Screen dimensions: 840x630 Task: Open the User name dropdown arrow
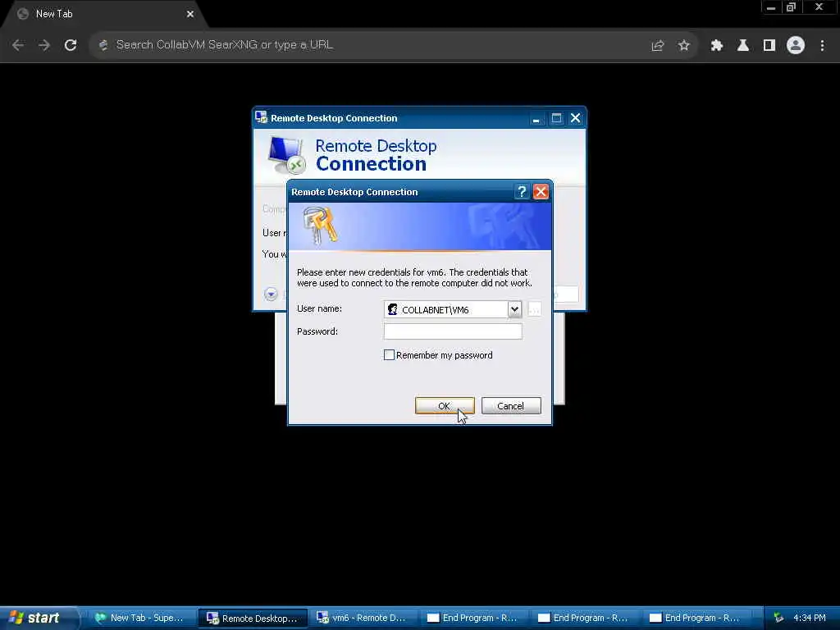[x=514, y=309]
